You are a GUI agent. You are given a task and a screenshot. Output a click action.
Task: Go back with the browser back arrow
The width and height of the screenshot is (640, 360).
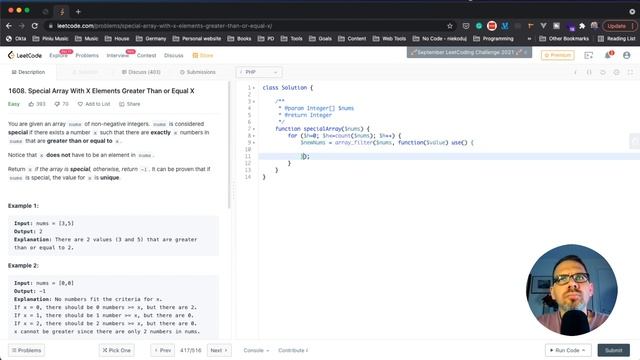[x=9, y=26]
